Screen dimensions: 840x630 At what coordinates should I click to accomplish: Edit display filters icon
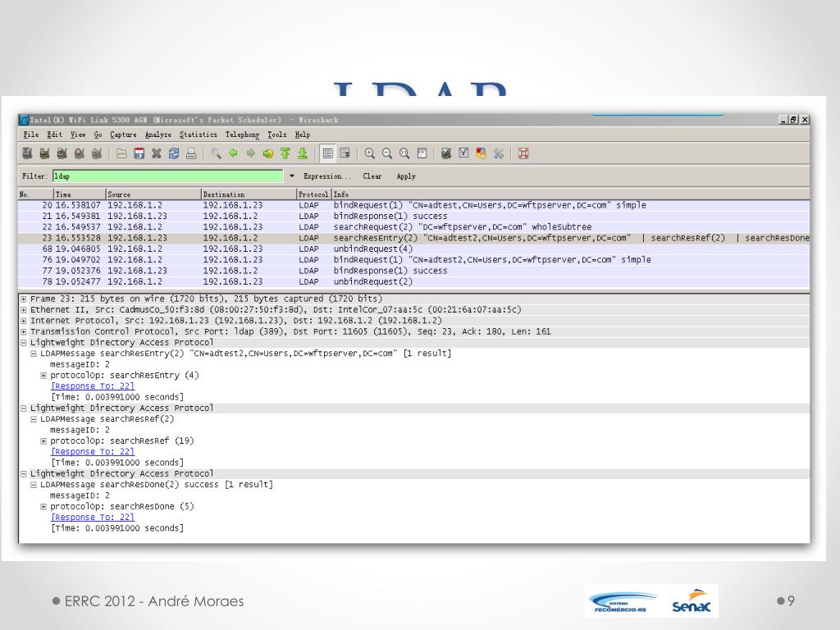[464, 153]
